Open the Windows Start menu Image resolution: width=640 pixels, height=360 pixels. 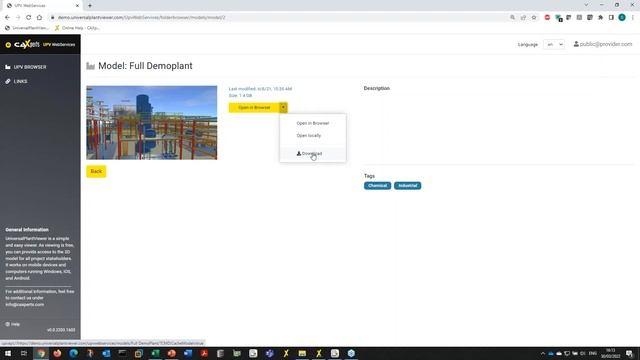(8, 353)
